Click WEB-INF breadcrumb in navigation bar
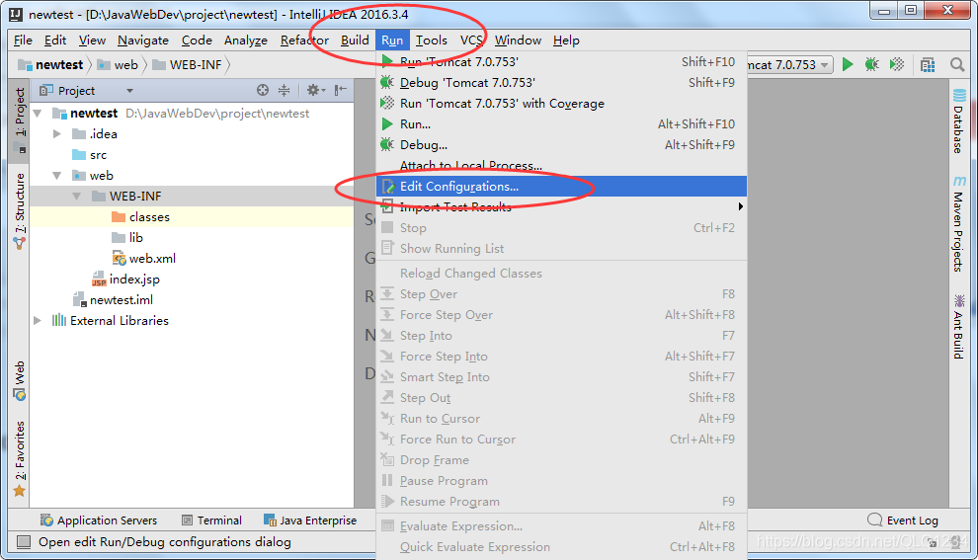978x560 pixels. 187,65
